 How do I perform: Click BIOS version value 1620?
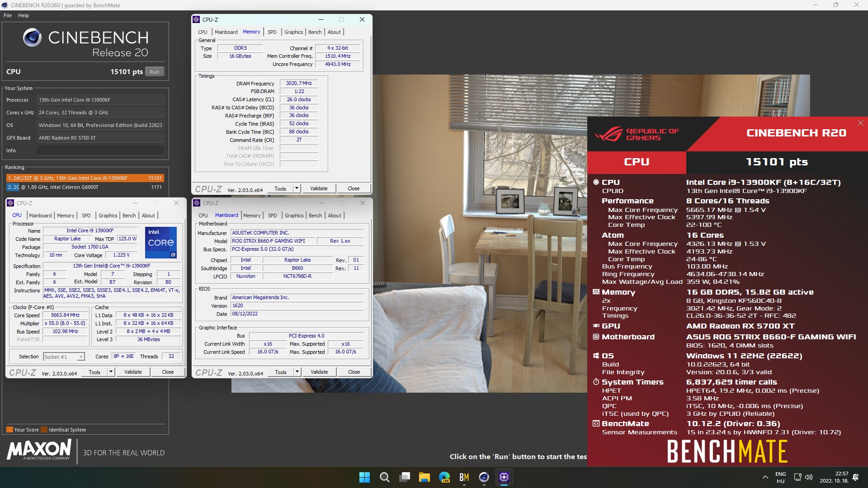pyautogui.click(x=297, y=306)
